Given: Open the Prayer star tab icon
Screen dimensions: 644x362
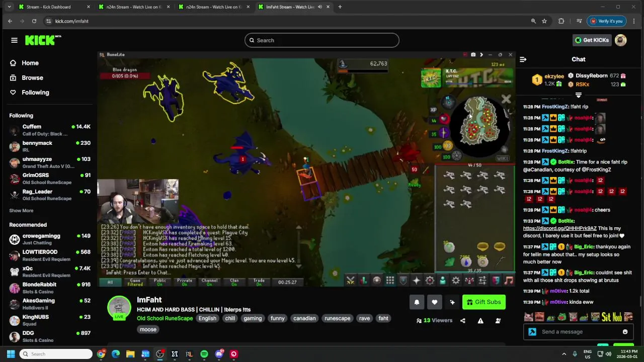Looking at the screenshot, I should click(417, 281).
